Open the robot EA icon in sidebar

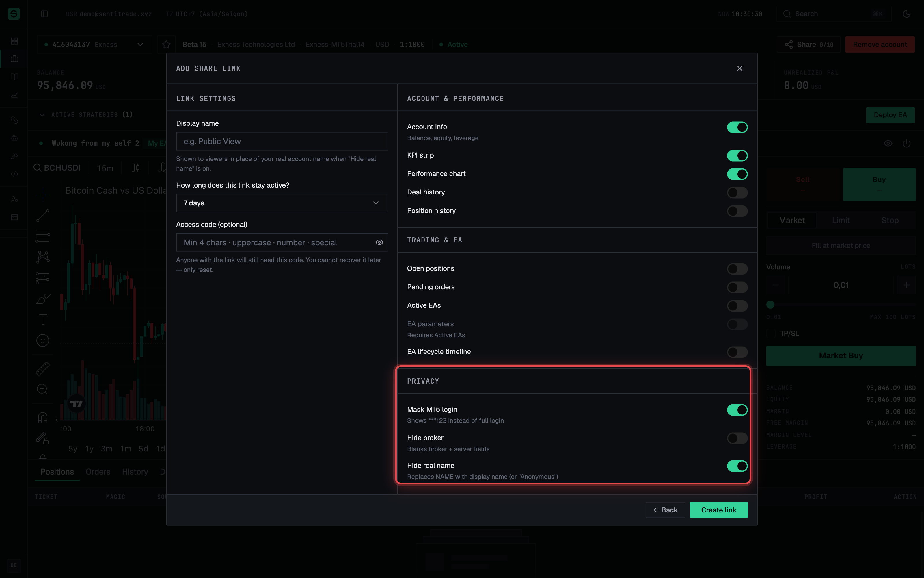pos(14,138)
